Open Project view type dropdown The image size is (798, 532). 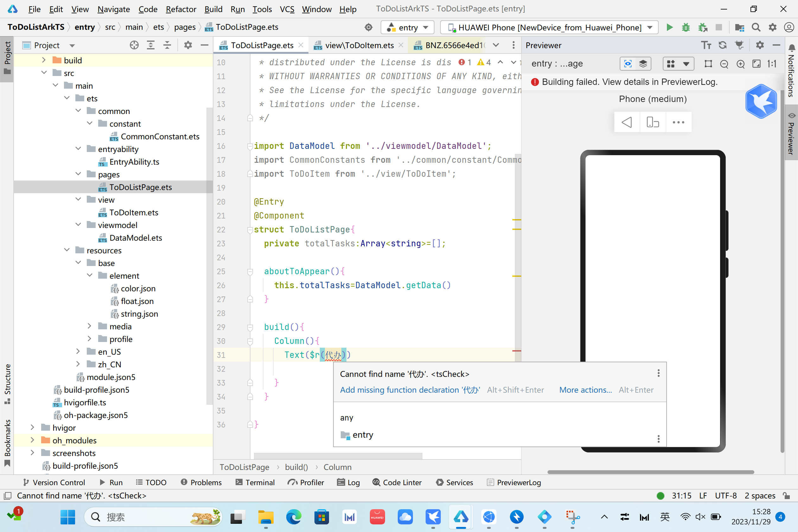[72, 46]
